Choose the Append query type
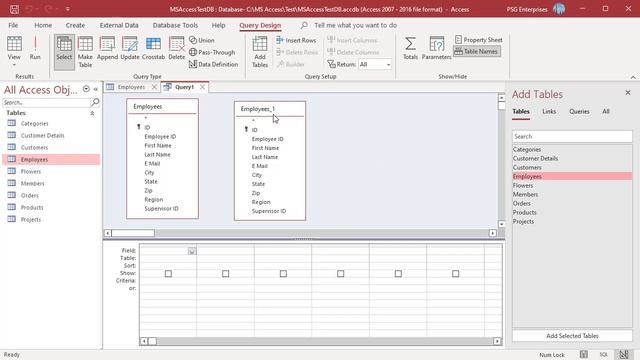This screenshot has height=360, width=640. [107, 49]
